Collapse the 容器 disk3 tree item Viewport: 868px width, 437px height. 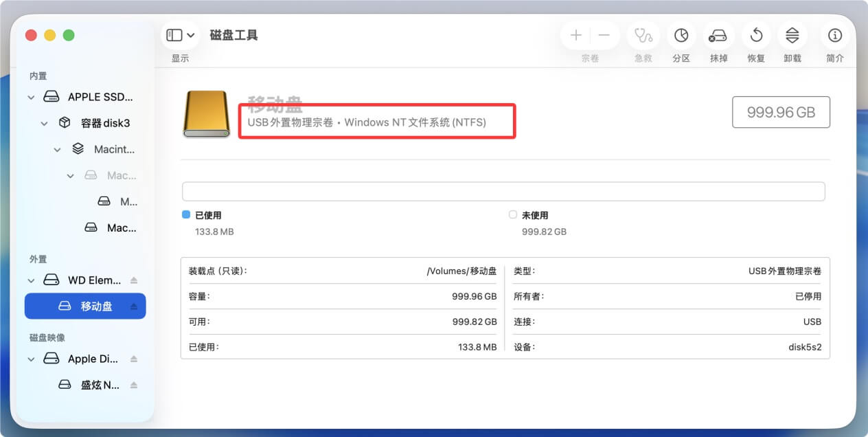[x=43, y=123]
